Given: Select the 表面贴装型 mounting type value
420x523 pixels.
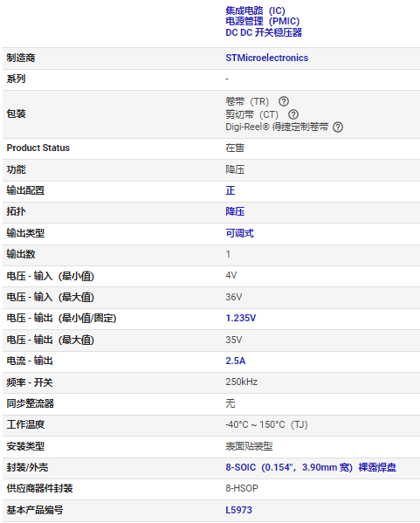Looking at the screenshot, I should click(249, 446).
